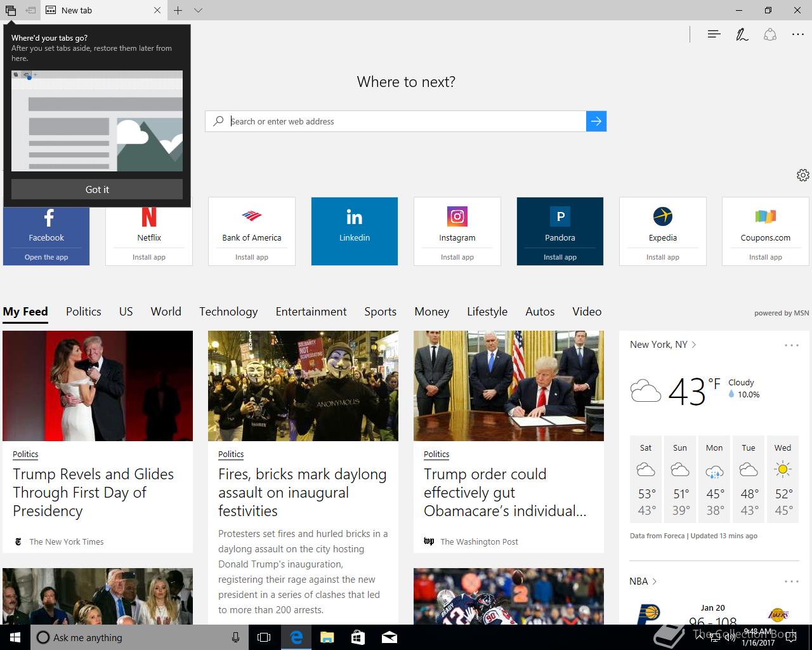Image resolution: width=812 pixels, height=650 pixels.
Task: Open the Windows Store taskbar icon
Action: click(358, 637)
